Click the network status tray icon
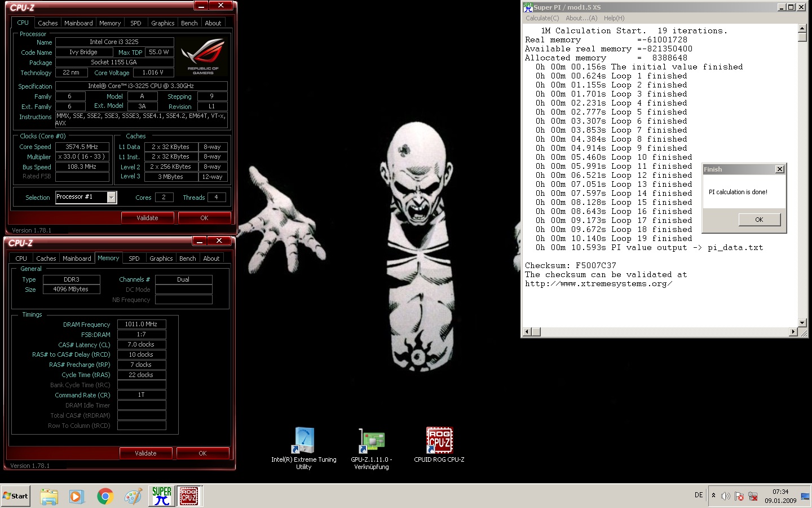Image resolution: width=812 pixels, height=508 pixels. click(x=753, y=496)
